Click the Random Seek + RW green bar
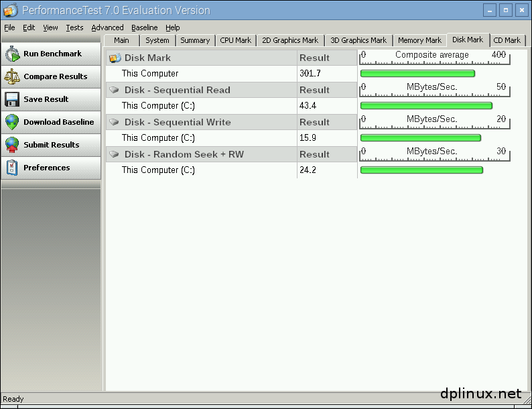The height and width of the screenshot is (409, 532). pos(421,170)
